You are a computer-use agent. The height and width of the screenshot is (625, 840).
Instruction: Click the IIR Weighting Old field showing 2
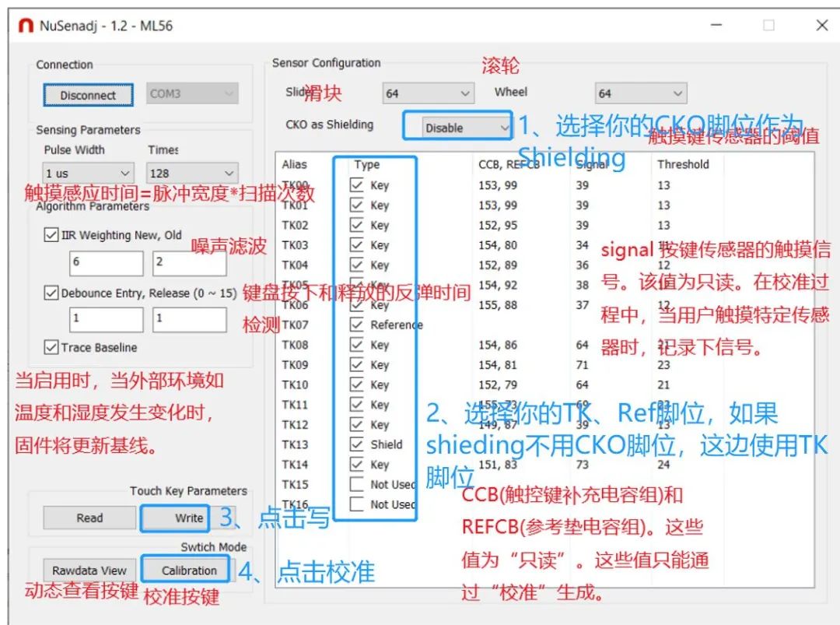[190, 263]
